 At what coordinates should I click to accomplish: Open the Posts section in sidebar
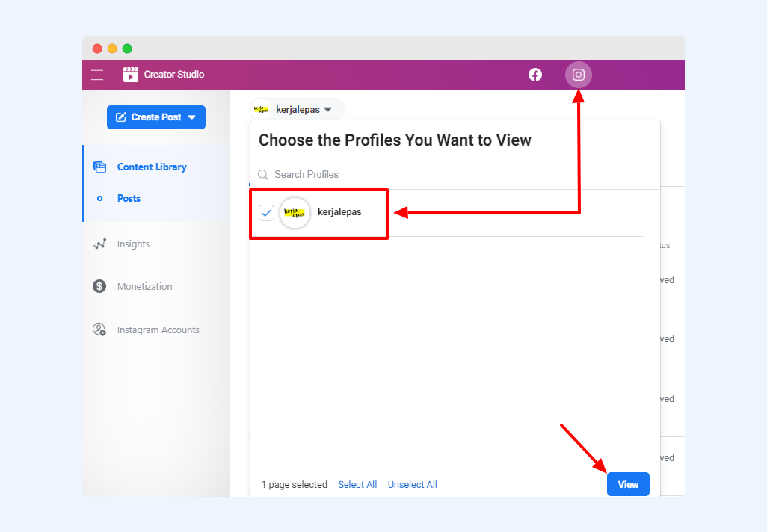point(129,199)
